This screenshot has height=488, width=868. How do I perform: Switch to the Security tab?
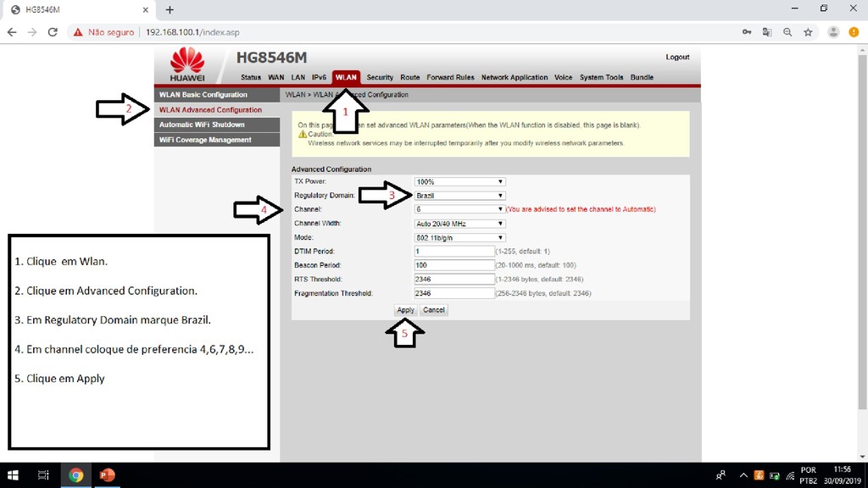(x=380, y=77)
